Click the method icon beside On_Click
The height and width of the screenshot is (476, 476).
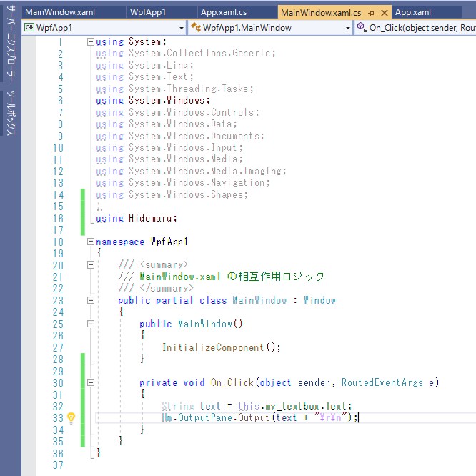(x=362, y=28)
